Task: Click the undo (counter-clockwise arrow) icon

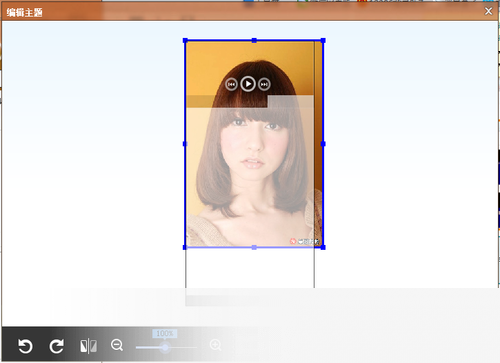Action: [x=25, y=346]
